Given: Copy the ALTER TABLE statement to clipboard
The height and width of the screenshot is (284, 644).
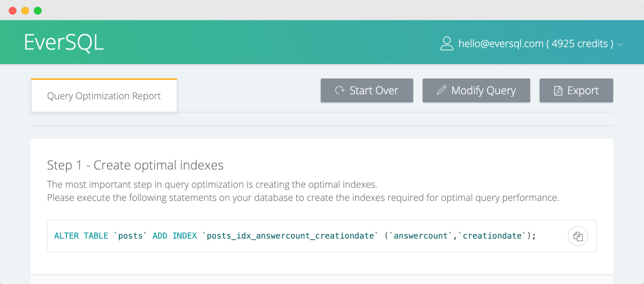Looking at the screenshot, I should pos(578,236).
